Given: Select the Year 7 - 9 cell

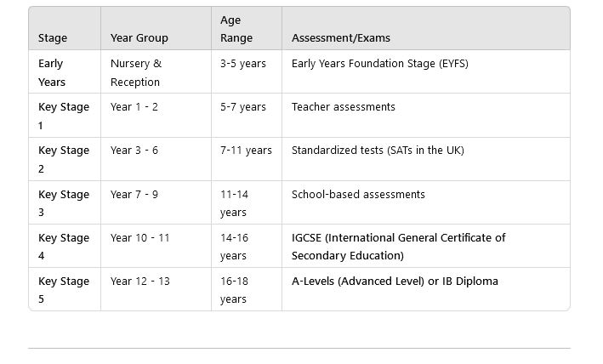Looking at the screenshot, I should point(156,202).
